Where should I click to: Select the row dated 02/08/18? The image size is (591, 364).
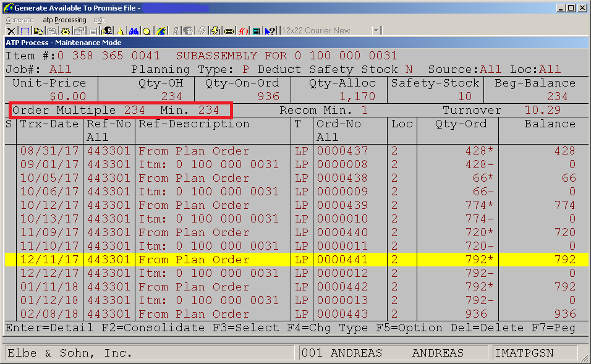pyautogui.click(x=297, y=314)
